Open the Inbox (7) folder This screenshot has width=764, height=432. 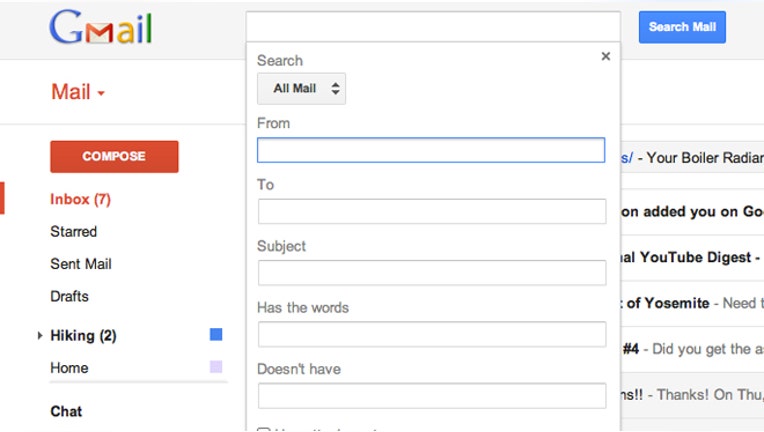point(80,199)
